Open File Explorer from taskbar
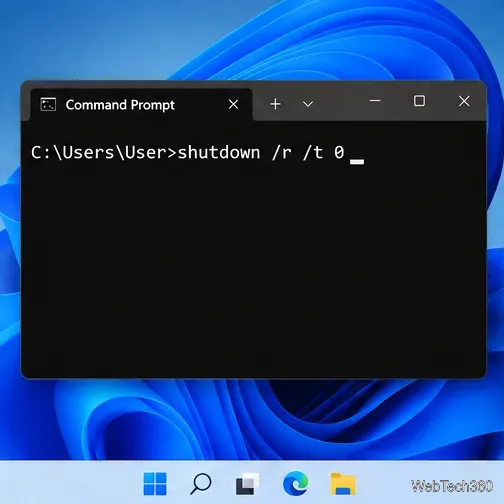Viewport: 504px width, 504px height. [343, 484]
